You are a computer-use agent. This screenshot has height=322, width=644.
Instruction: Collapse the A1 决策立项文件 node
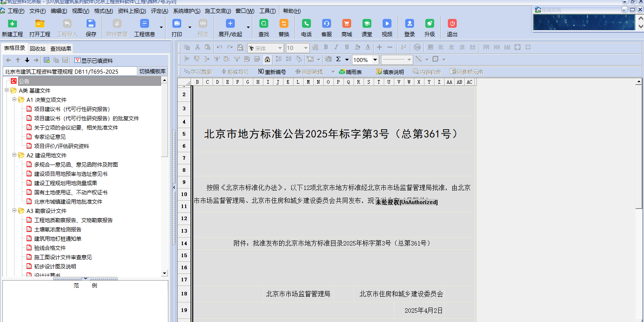[x=14, y=99]
